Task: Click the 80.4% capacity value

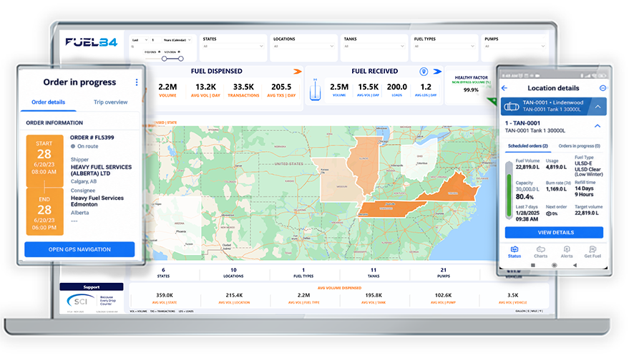Action: pos(525,197)
